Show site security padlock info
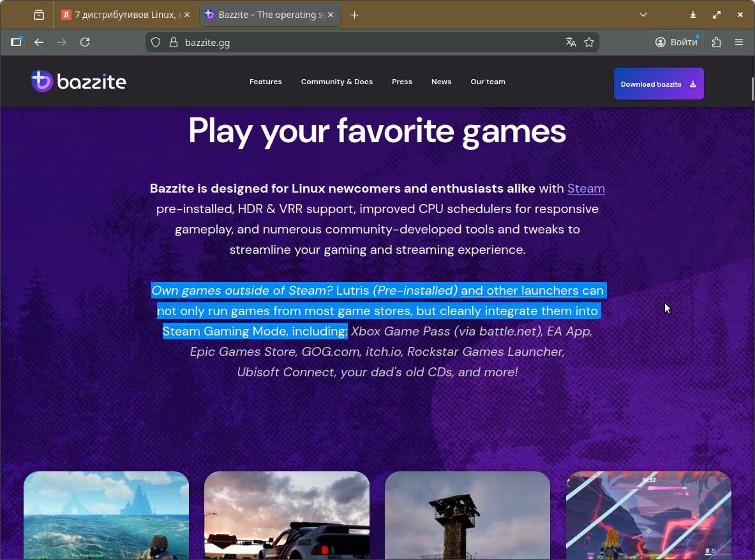Image resolution: width=755 pixels, height=560 pixels. coord(174,42)
